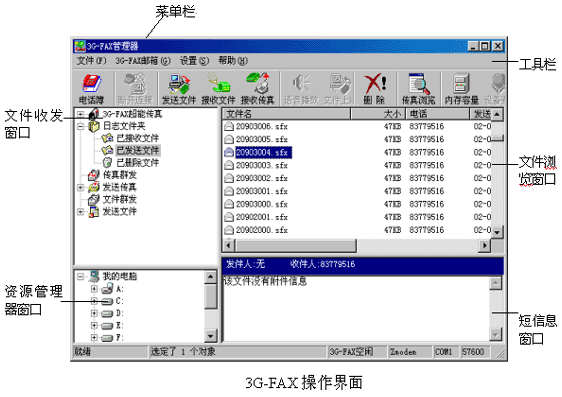Click the 3G-FAX空闲 status bar entry
This screenshot has width=562, height=397.
click(357, 352)
